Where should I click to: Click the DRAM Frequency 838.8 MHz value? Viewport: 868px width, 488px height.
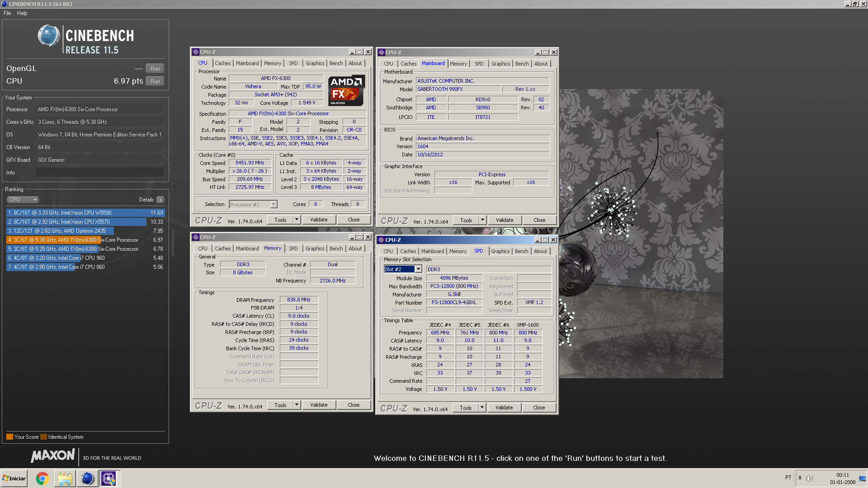tap(299, 300)
